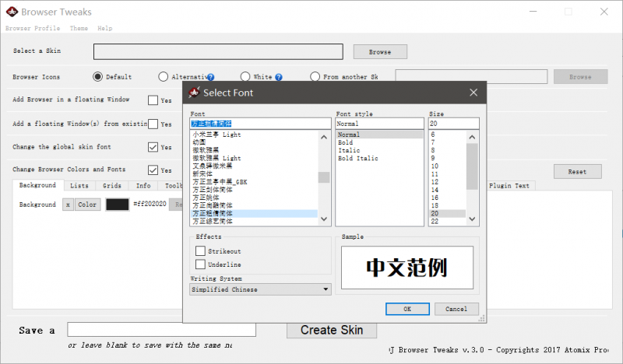Click the Font style text field

coord(379,124)
